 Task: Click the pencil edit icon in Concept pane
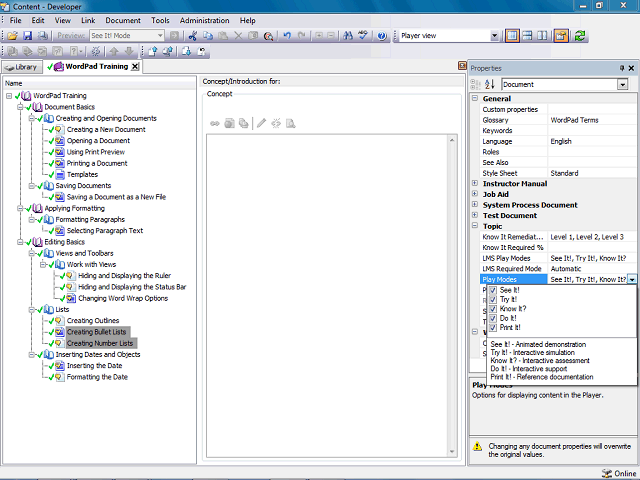[261, 123]
